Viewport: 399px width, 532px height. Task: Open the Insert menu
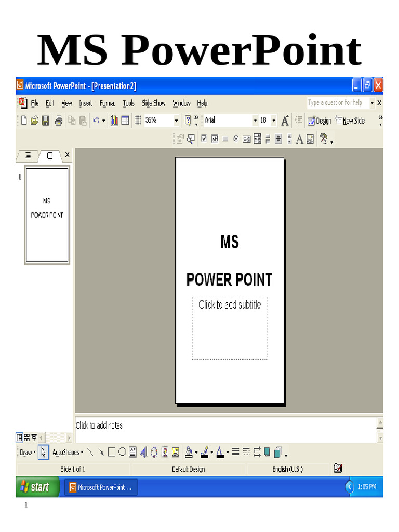pyautogui.click(x=86, y=103)
